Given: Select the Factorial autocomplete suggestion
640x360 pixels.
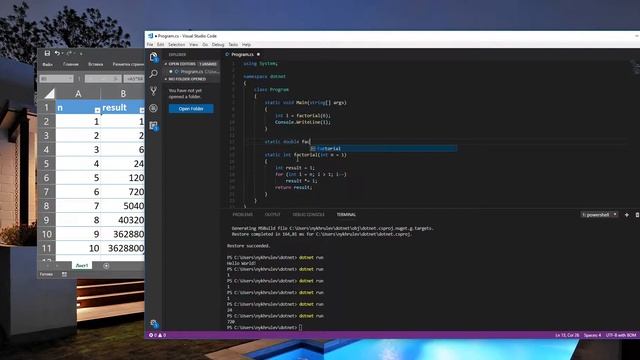Looking at the screenshot, I should 383,149.
